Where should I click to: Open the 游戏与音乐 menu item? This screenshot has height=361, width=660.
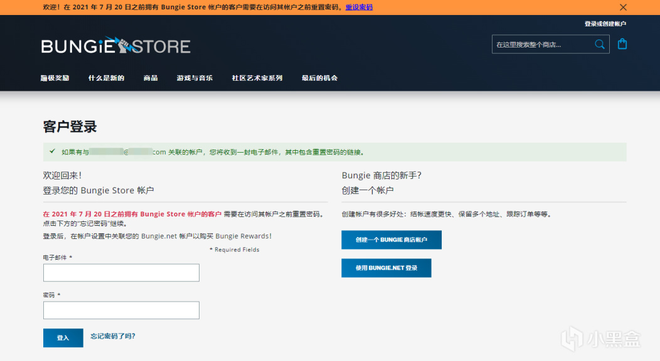194,78
